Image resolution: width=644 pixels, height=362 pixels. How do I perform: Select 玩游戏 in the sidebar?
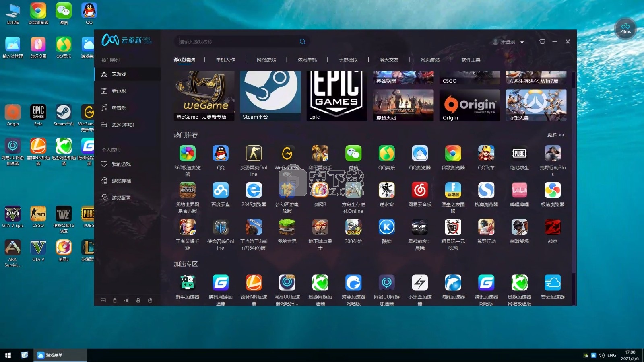tap(128, 74)
